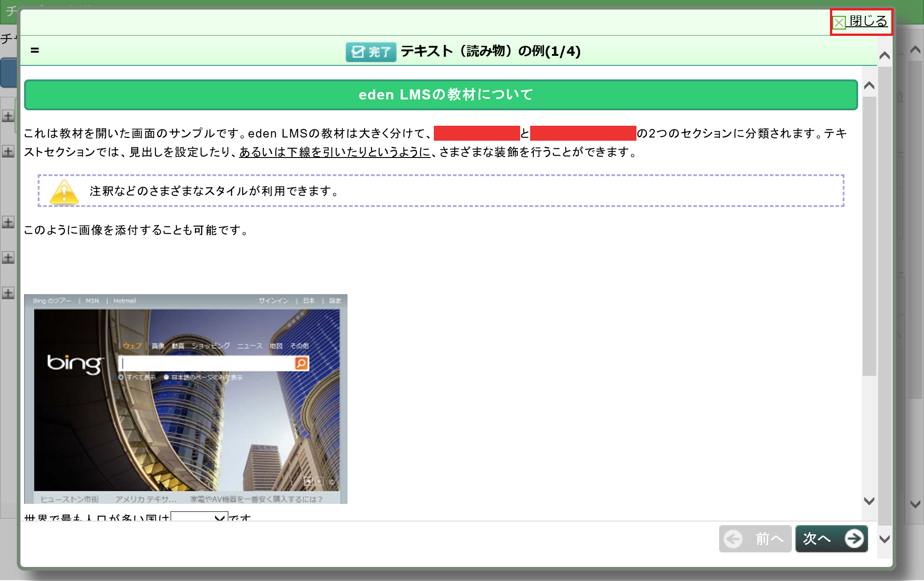Click the text このように画像を添付することも可能です
924x581 pixels.
click(x=137, y=230)
